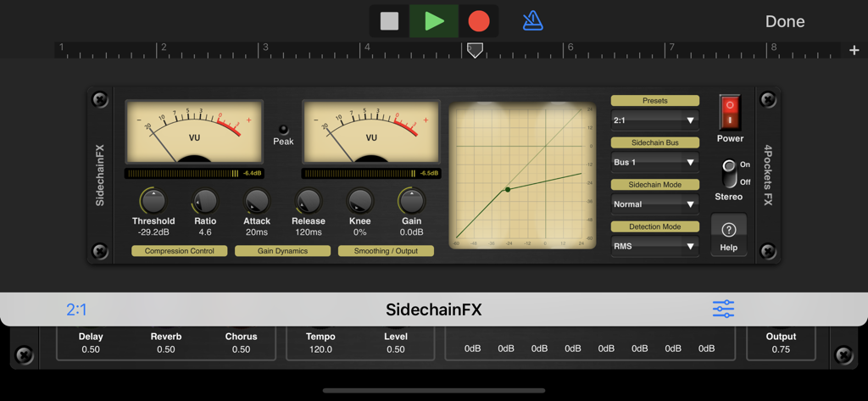This screenshot has height=401, width=868.
Task: Click the Reverb value 0.50 in the back panel
Action: [166, 349]
